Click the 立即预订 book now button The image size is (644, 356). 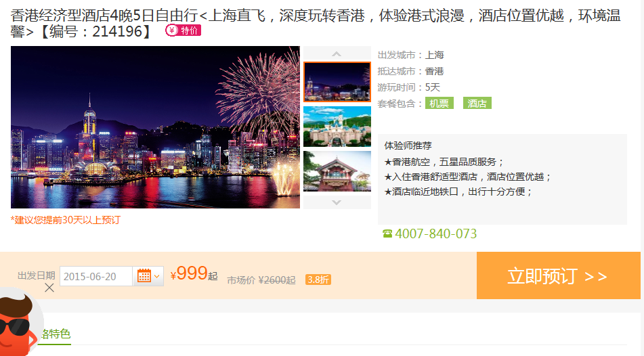[x=558, y=275]
